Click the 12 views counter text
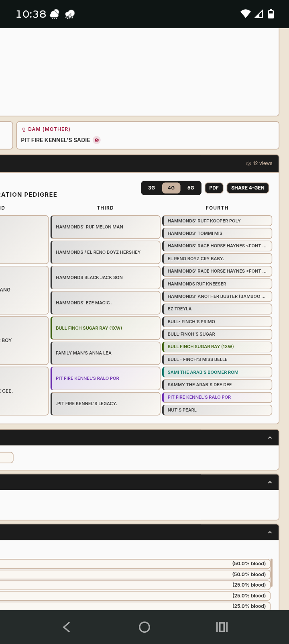The height and width of the screenshot is (644, 289). (x=263, y=163)
